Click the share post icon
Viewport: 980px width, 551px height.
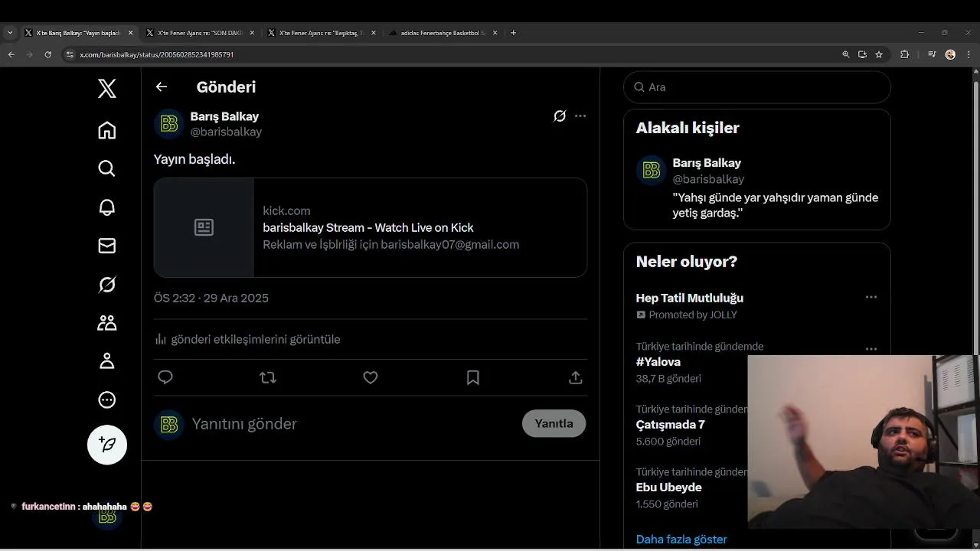[576, 377]
